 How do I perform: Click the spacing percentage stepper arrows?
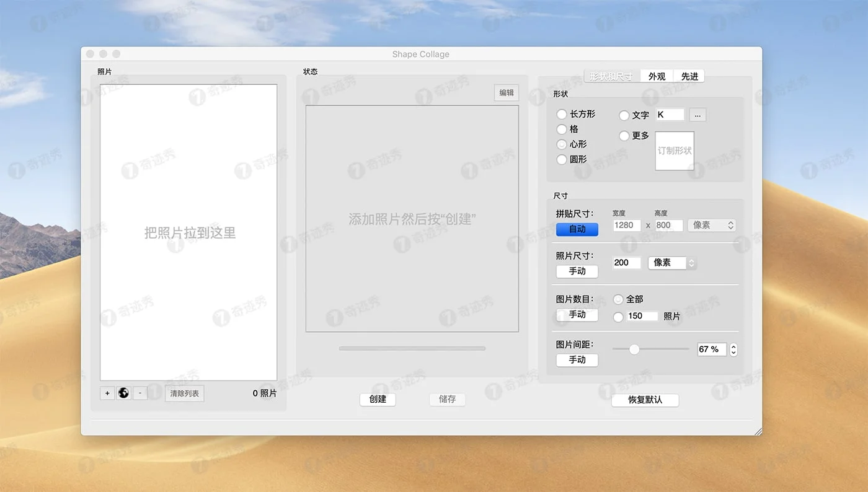(733, 349)
